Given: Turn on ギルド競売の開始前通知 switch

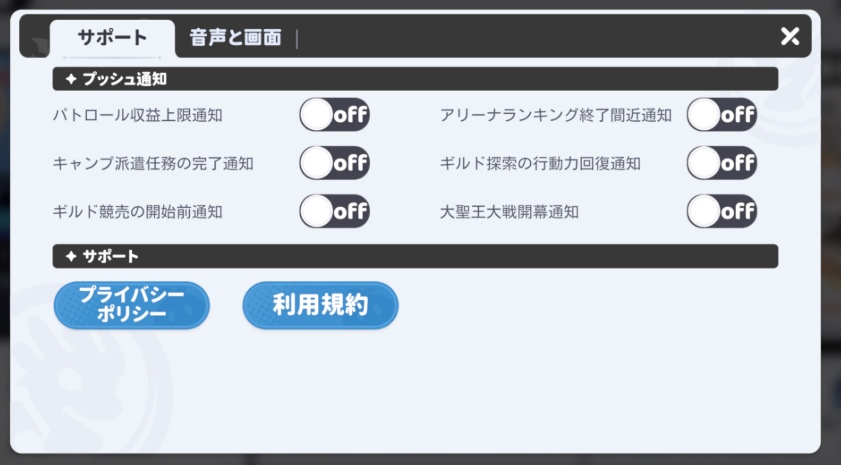Looking at the screenshot, I should point(334,211).
